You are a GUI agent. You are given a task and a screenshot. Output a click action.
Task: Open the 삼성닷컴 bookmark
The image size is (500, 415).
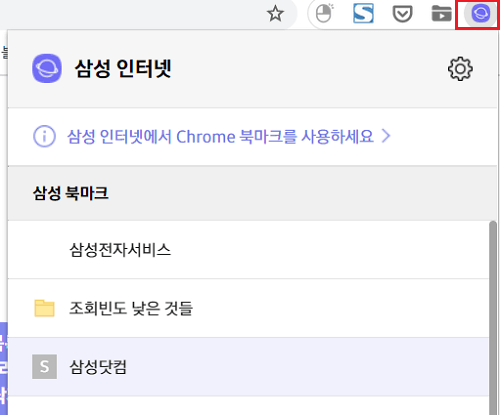(x=248, y=367)
